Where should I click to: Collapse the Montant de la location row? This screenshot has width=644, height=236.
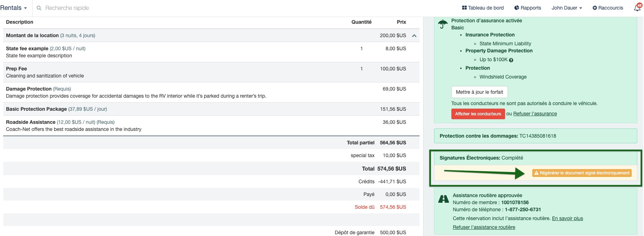[414, 36]
